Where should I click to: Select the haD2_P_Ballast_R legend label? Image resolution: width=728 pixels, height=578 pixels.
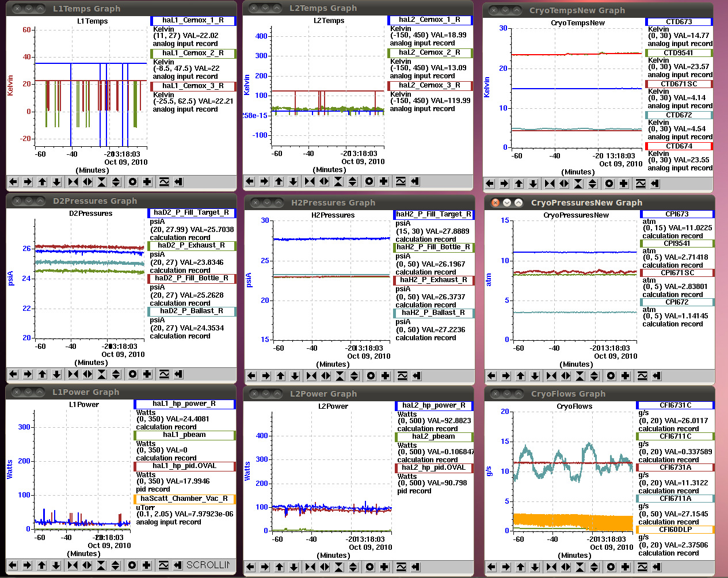pos(192,311)
